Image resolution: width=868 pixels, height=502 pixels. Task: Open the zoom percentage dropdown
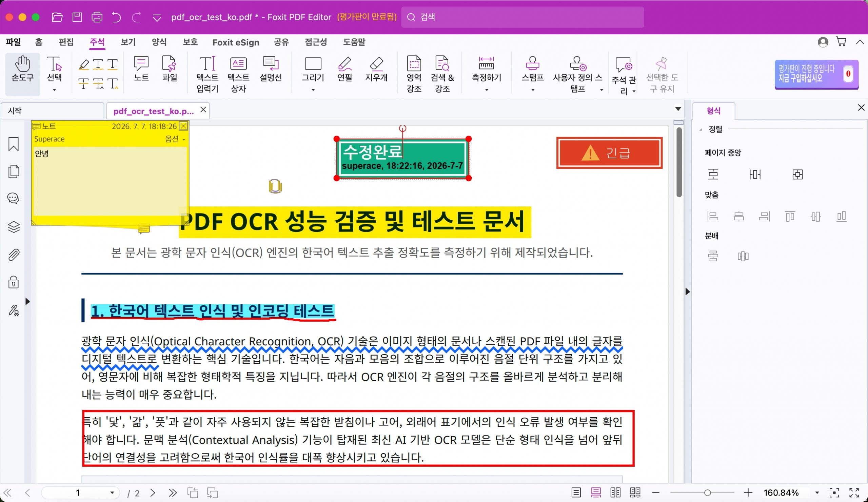[817, 493]
